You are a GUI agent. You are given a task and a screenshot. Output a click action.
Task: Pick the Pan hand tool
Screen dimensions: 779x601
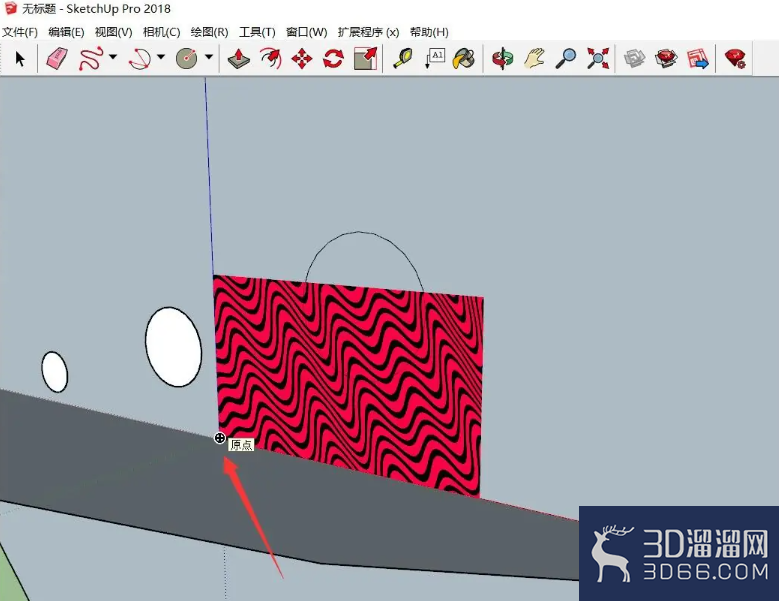(534, 59)
